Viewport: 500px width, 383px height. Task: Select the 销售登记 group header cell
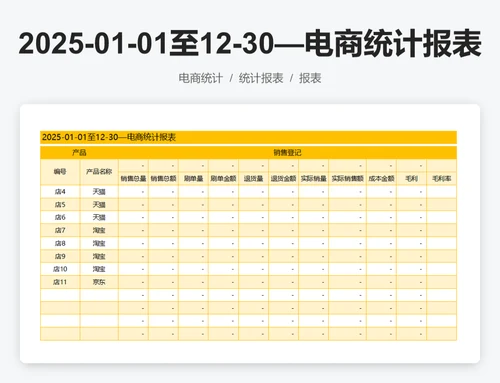pos(287,153)
